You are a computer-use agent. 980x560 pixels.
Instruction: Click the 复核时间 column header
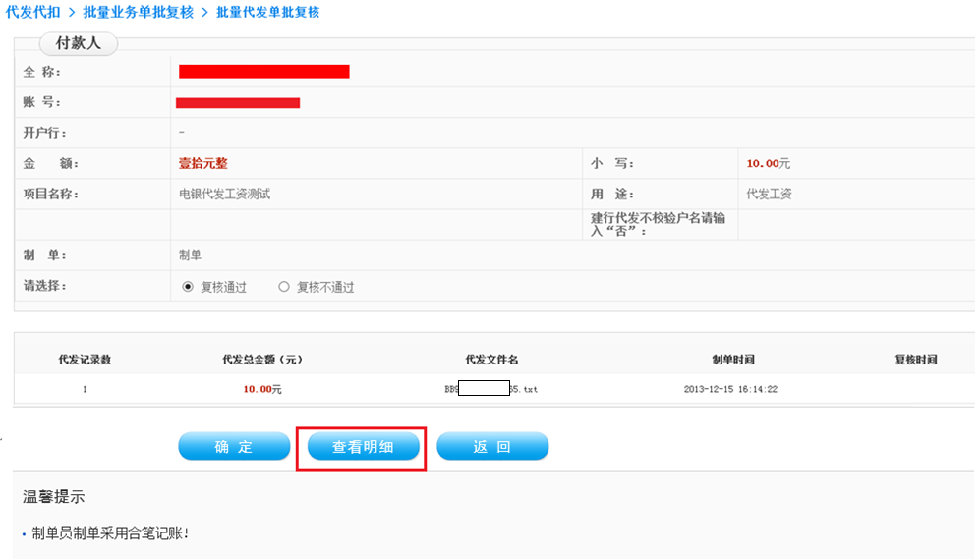915,360
